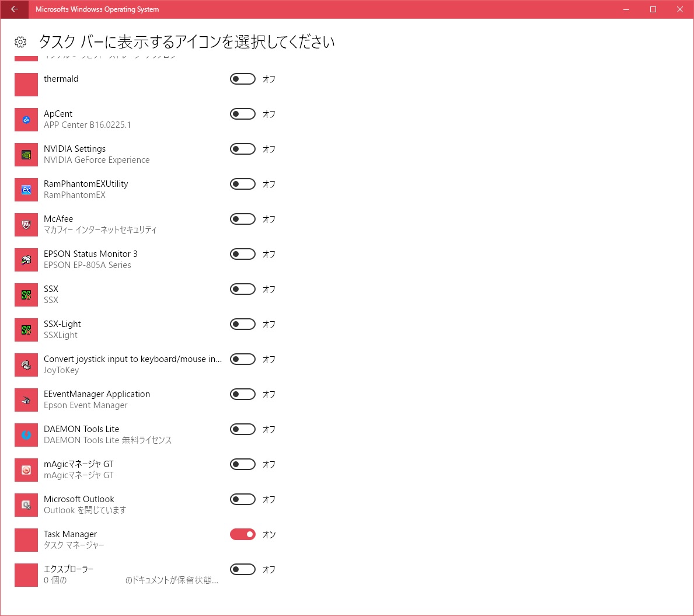Click the Microsoft Outlook icon

coord(26,505)
